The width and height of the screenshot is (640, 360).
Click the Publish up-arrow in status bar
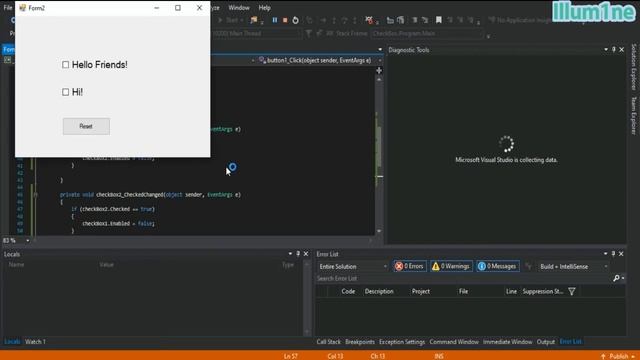[603, 356]
